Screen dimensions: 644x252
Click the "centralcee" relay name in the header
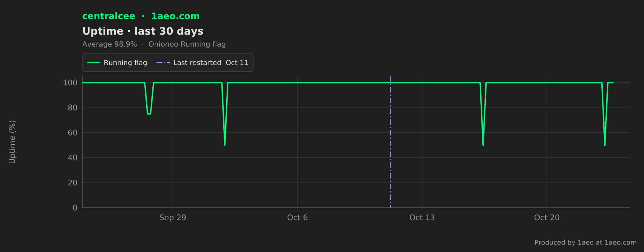tap(109, 16)
